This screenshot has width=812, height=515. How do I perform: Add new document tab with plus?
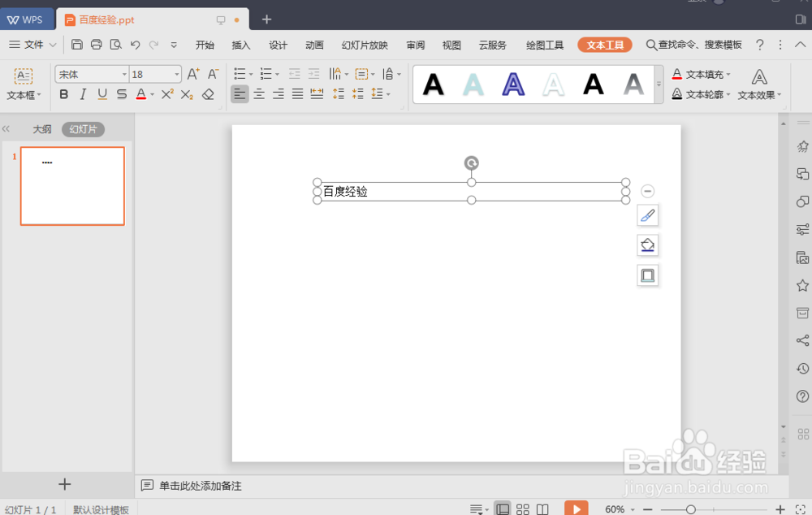(266, 19)
